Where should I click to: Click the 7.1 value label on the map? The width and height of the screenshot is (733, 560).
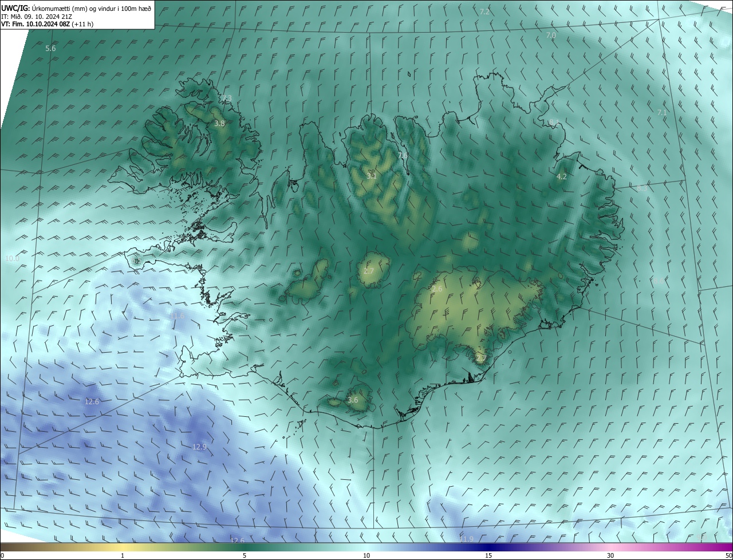click(662, 113)
